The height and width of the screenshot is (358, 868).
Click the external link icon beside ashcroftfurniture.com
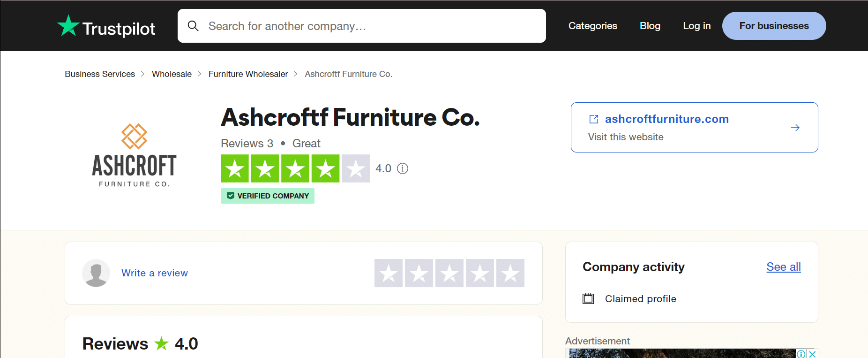(594, 119)
